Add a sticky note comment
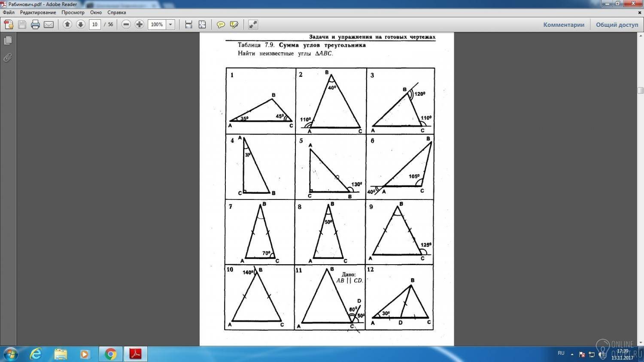644x362 pixels. click(221, 24)
